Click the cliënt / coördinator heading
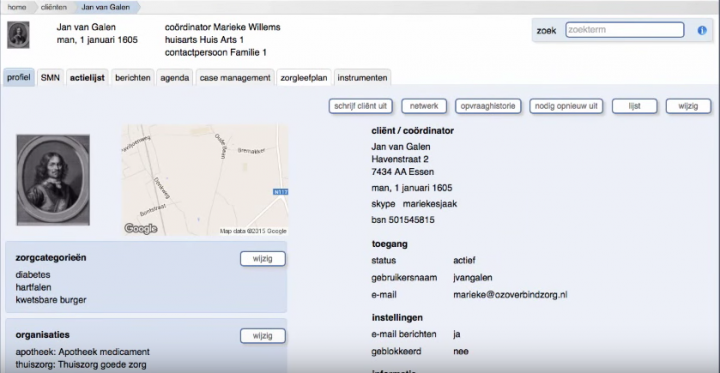 pos(412,131)
